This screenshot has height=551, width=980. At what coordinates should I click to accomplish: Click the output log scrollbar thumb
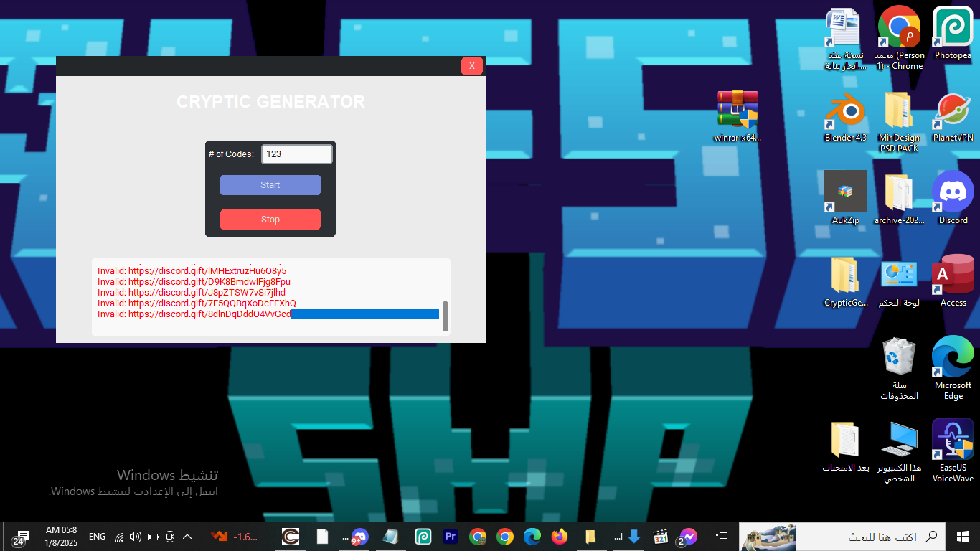[446, 316]
